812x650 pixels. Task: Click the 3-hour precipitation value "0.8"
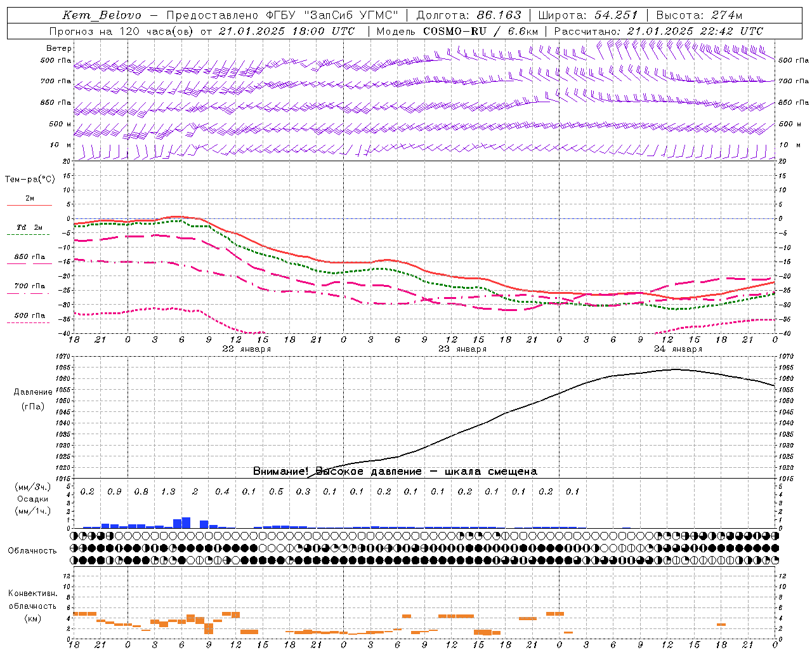point(141,491)
